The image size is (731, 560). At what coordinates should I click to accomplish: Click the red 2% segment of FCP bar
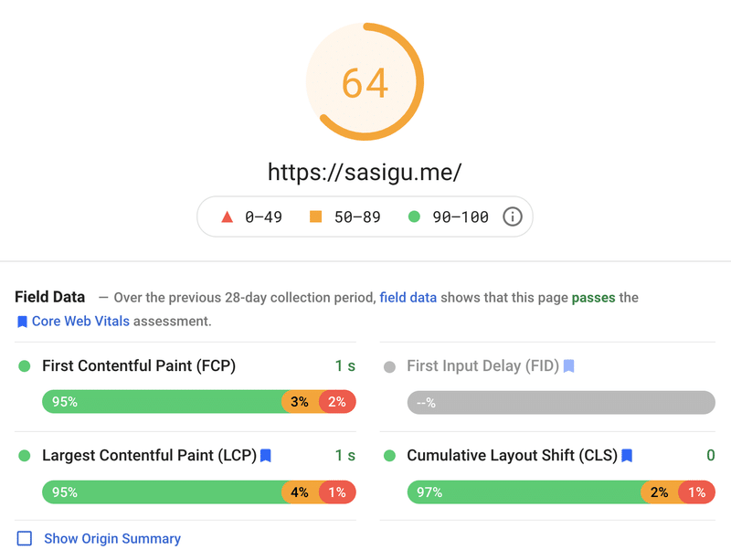(x=337, y=402)
